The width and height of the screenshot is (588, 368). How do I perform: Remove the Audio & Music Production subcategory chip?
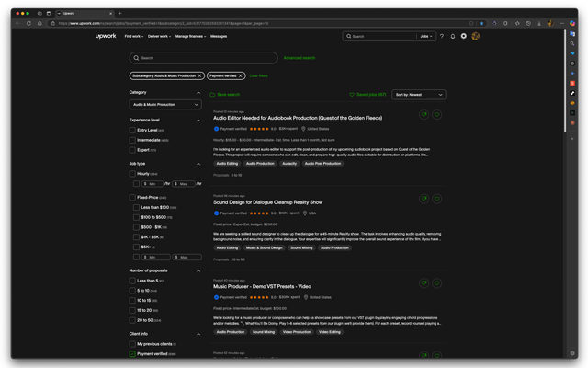pos(199,75)
